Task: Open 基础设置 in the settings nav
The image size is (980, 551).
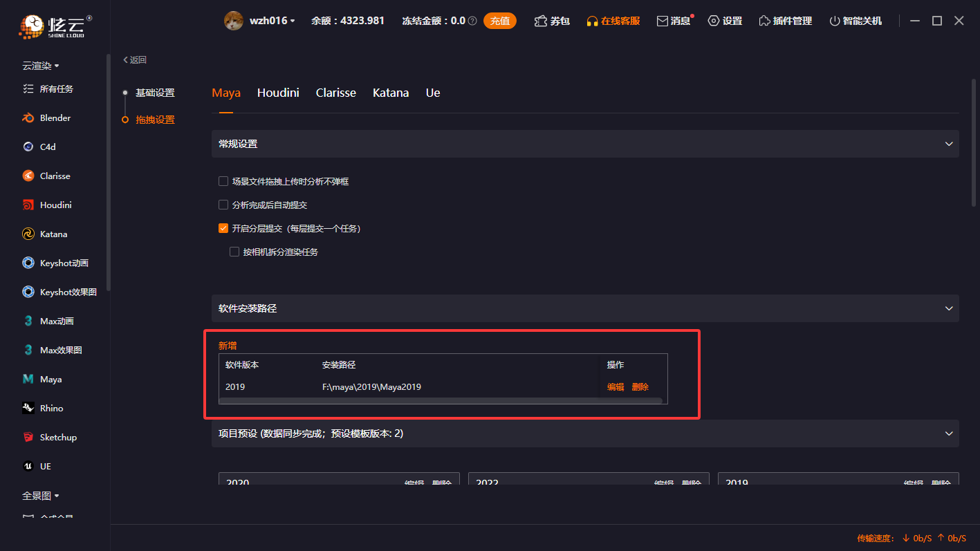Action: [155, 93]
